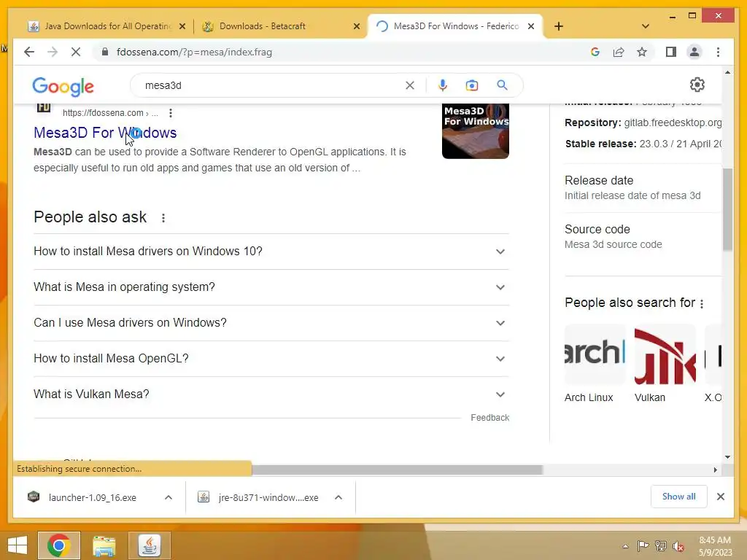Image resolution: width=747 pixels, height=560 pixels.
Task: Open gitlab.freedesktop.org repository link
Action: pos(673,122)
